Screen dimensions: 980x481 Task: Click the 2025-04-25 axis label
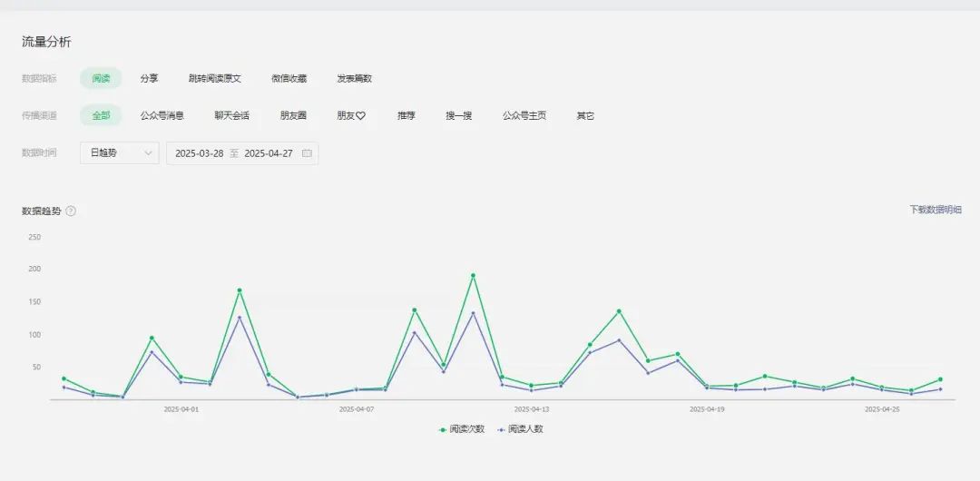[882, 409]
